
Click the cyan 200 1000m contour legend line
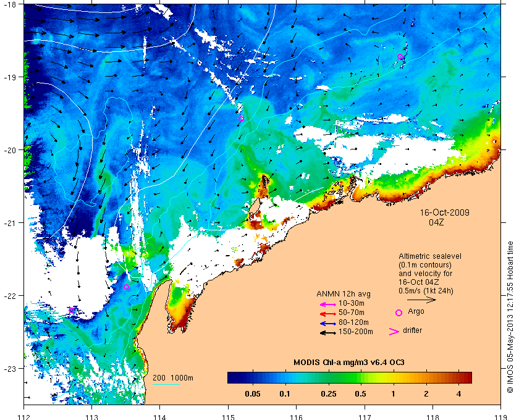click(166, 384)
